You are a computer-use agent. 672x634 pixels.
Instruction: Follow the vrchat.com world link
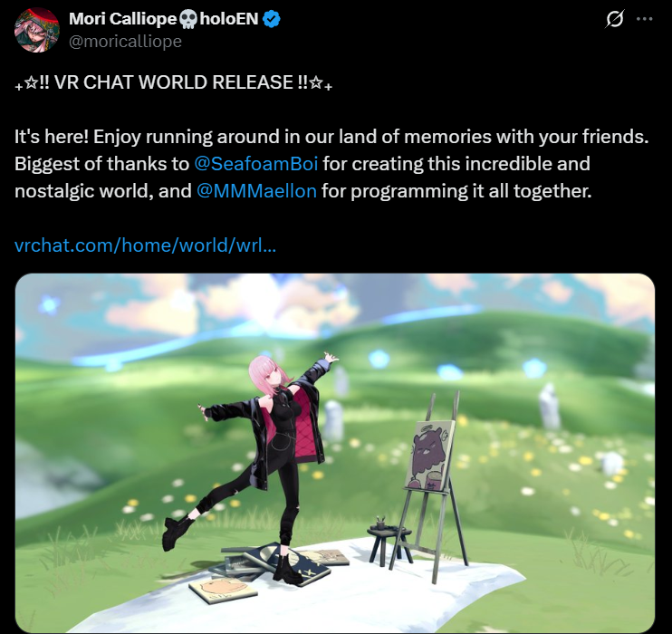pos(145,245)
